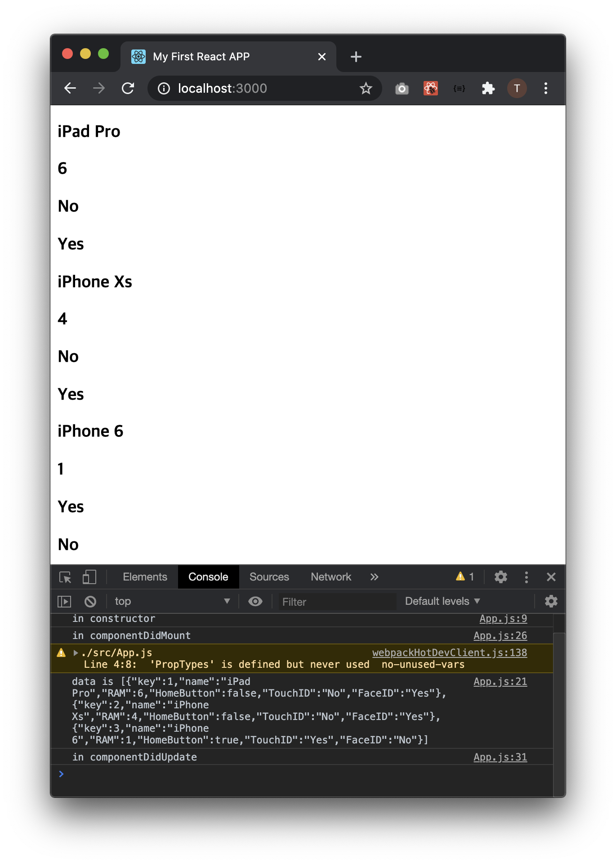The image size is (616, 864).
Task: Click the RAM value 1 under iPhone 6
Action: pyautogui.click(x=61, y=469)
